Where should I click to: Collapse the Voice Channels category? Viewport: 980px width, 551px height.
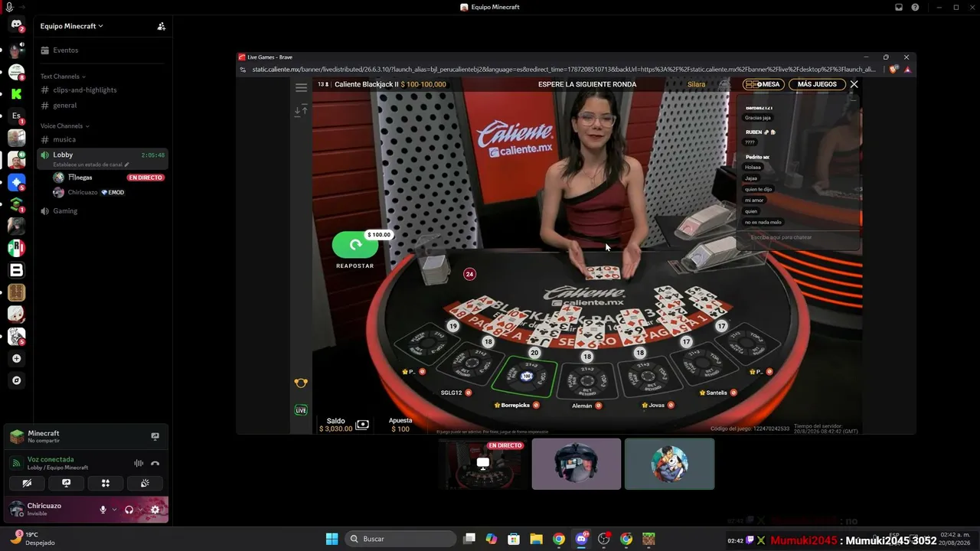pos(65,126)
